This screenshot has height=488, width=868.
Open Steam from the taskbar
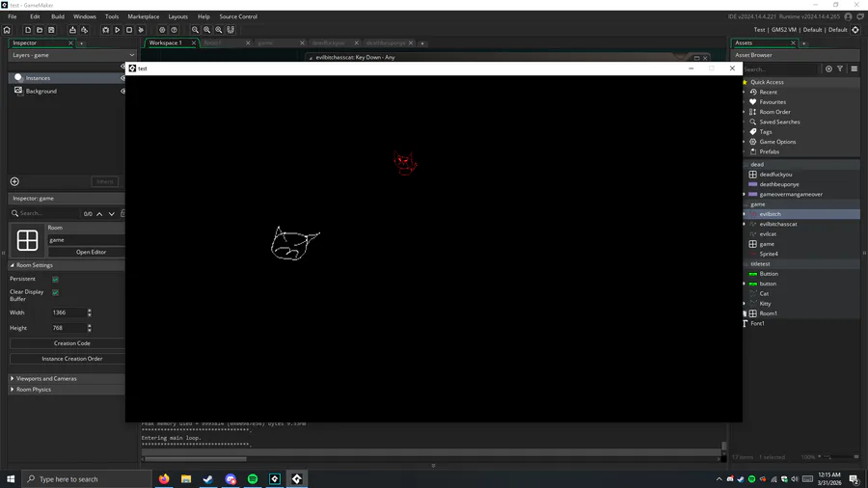pyautogui.click(x=208, y=479)
